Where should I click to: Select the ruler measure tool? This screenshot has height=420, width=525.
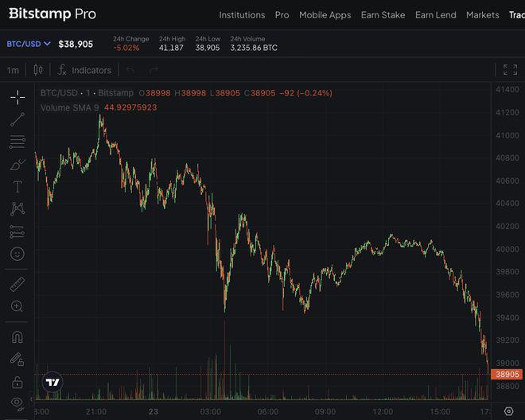(17, 283)
